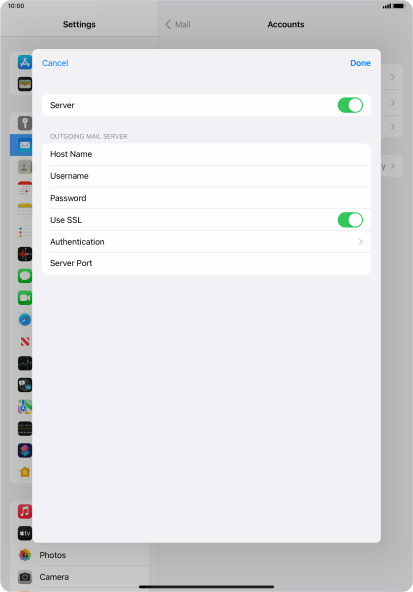Open the Messages green bubble icon
The image size is (413, 592).
[x=25, y=276]
